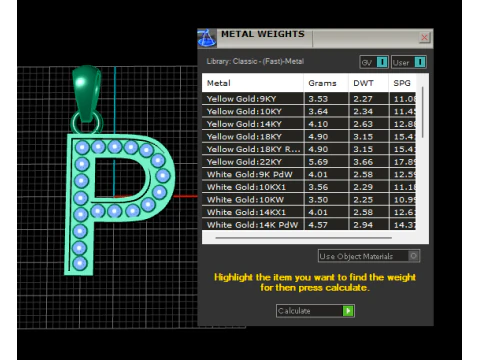Viewport: 480px width, 360px height.
Task: Select the Yellow Gold:14KY row
Action: 309,124
